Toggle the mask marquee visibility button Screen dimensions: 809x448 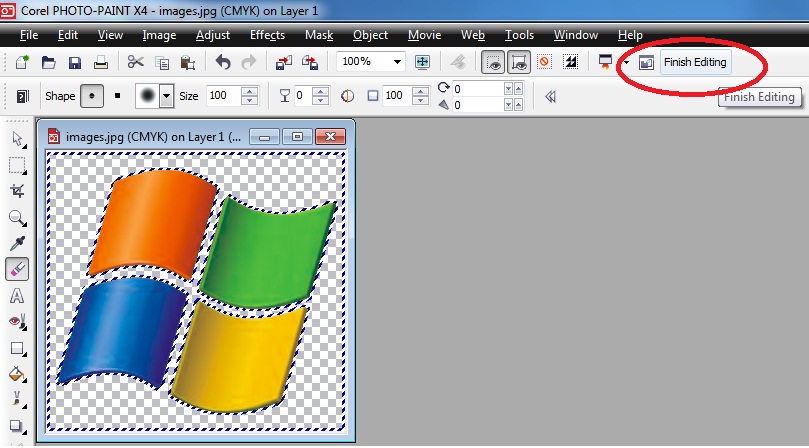tap(493, 62)
